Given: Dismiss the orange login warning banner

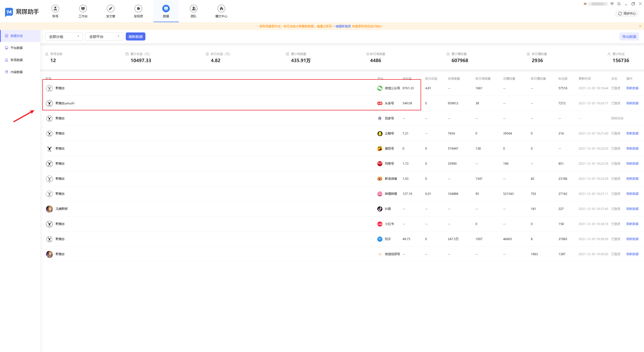Looking at the screenshot, I should 640,26.
